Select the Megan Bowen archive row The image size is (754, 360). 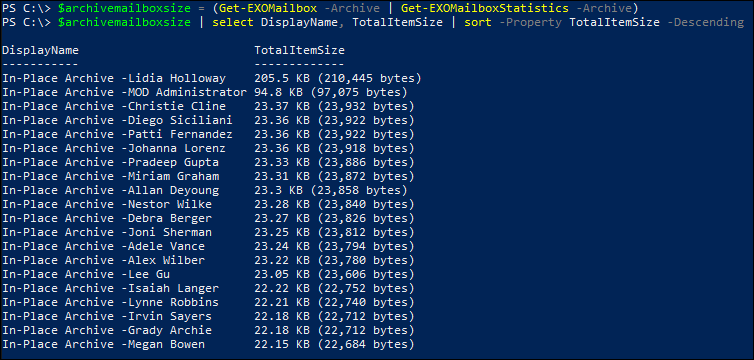(208, 344)
